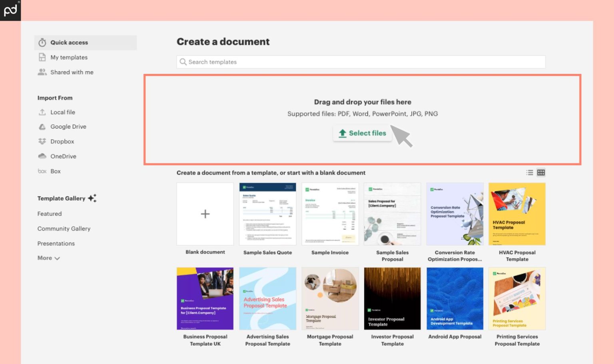614x364 pixels.
Task: Open the Google Drive import option
Action: coord(68,127)
